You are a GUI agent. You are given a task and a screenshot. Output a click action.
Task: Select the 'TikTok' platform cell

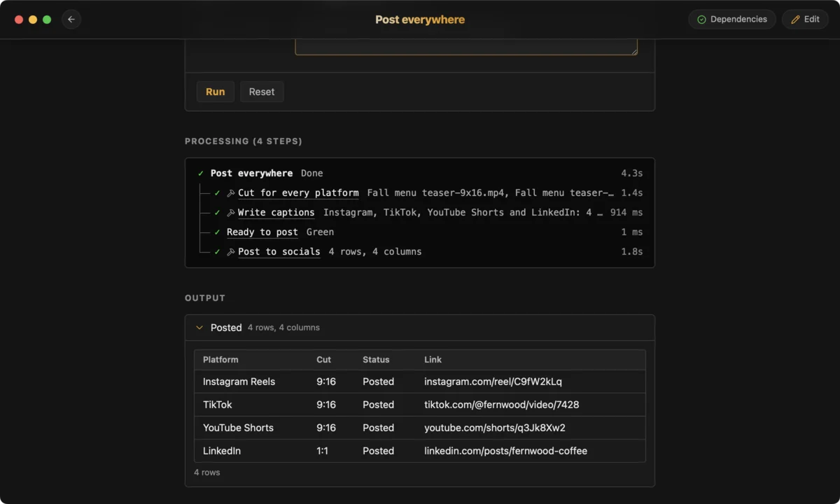click(217, 405)
